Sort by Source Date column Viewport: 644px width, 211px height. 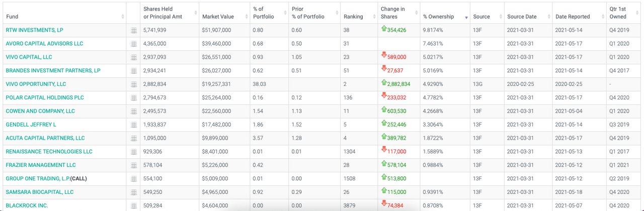click(x=528, y=13)
